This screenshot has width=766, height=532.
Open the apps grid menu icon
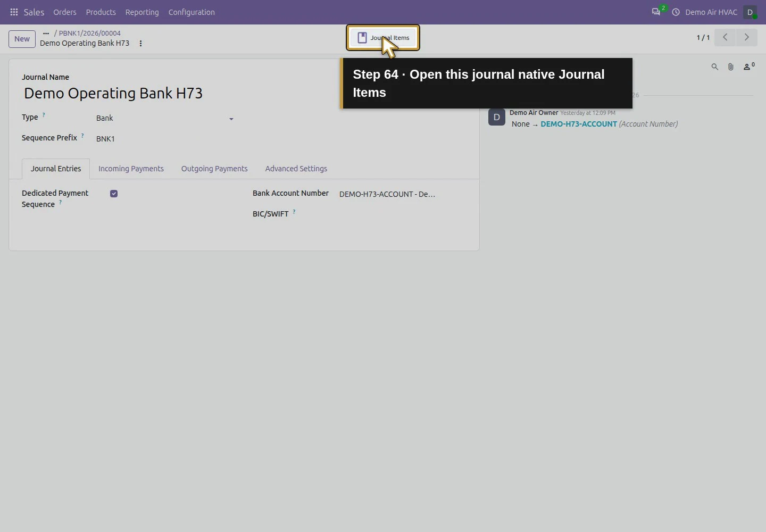coord(14,12)
